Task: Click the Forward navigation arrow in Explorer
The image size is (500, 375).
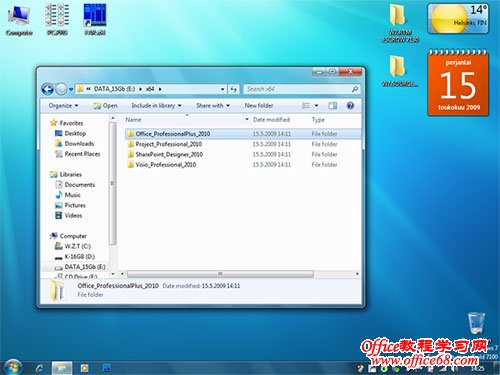Action: [x=61, y=89]
